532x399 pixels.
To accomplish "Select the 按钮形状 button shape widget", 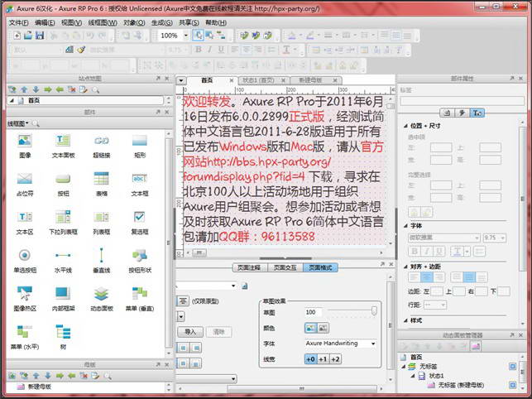I will pos(140,261).
